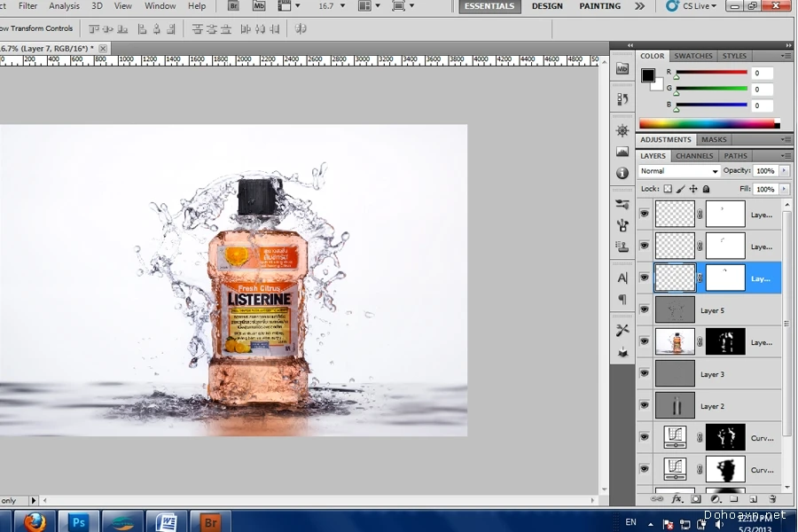Create a new layer using the panel icon

coord(753,500)
